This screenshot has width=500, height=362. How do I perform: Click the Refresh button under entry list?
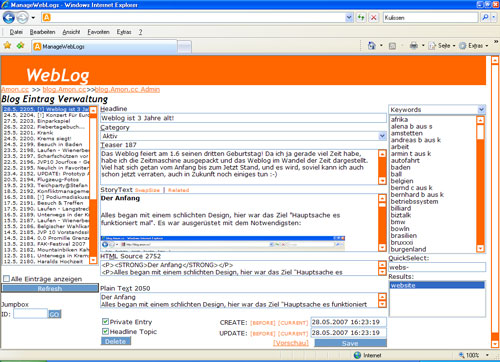[50, 288]
